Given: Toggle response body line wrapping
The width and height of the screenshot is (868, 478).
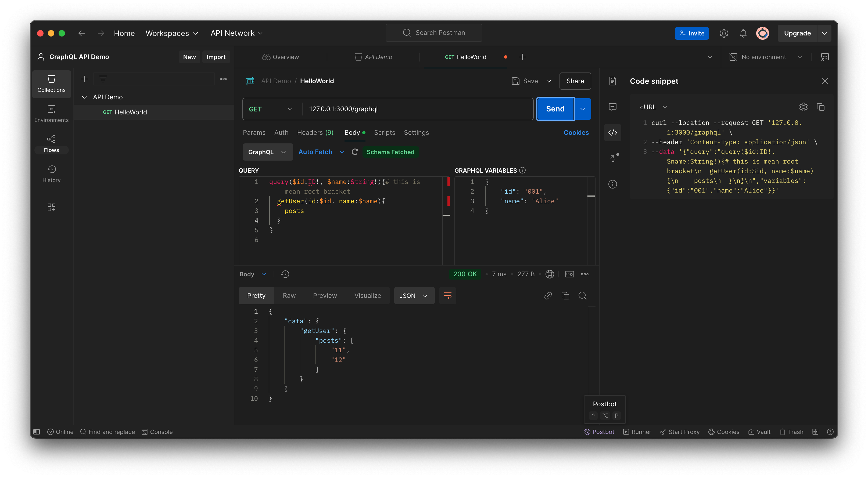Looking at the screenshot, I should tap(447, 296).
